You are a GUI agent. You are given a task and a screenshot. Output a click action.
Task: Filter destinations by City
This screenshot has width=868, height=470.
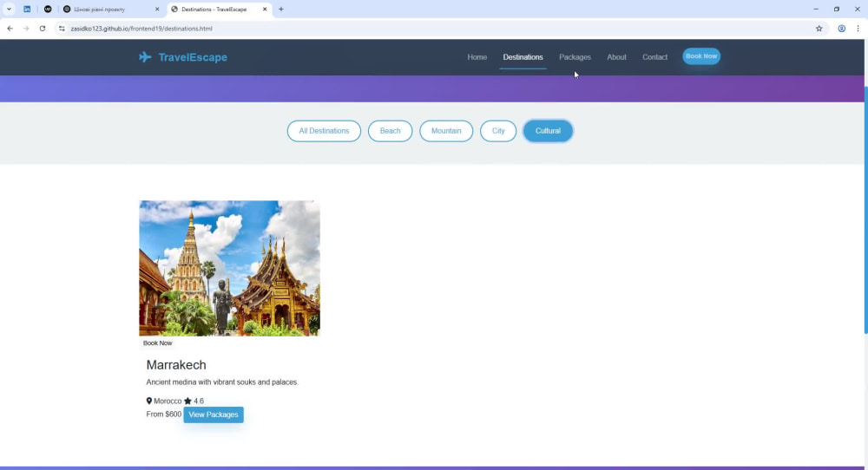click(497, 131)
